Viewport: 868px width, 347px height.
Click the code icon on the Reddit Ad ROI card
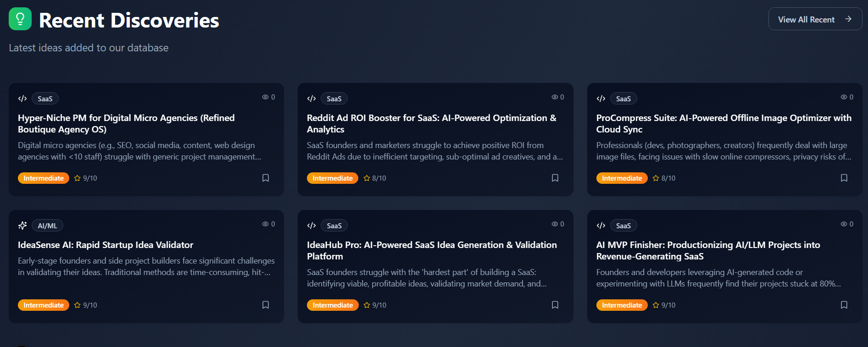pos(312,99)
